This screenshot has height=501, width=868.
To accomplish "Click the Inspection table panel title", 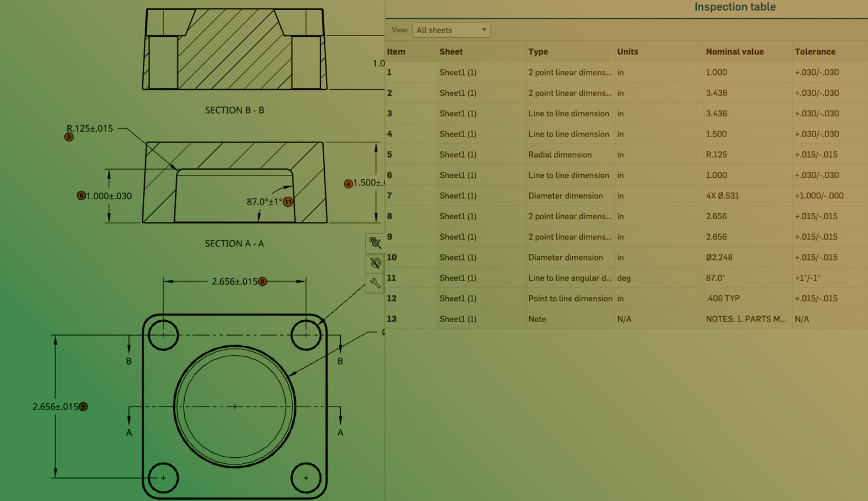I will coord(735,7).
